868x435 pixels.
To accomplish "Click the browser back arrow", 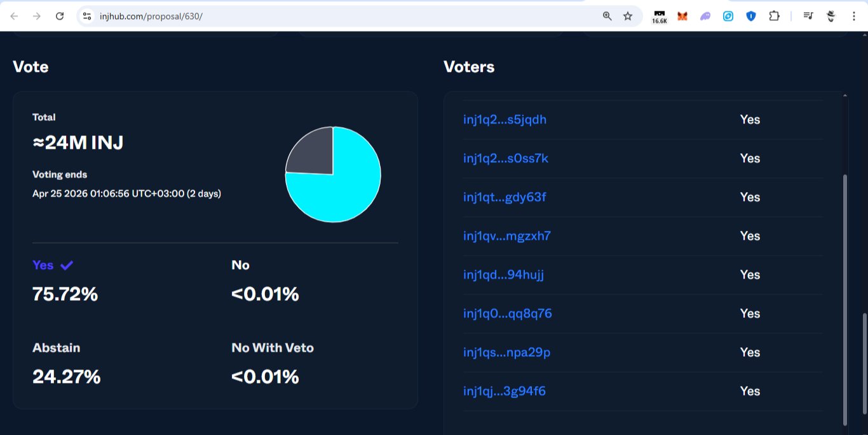I will [14, 16].
